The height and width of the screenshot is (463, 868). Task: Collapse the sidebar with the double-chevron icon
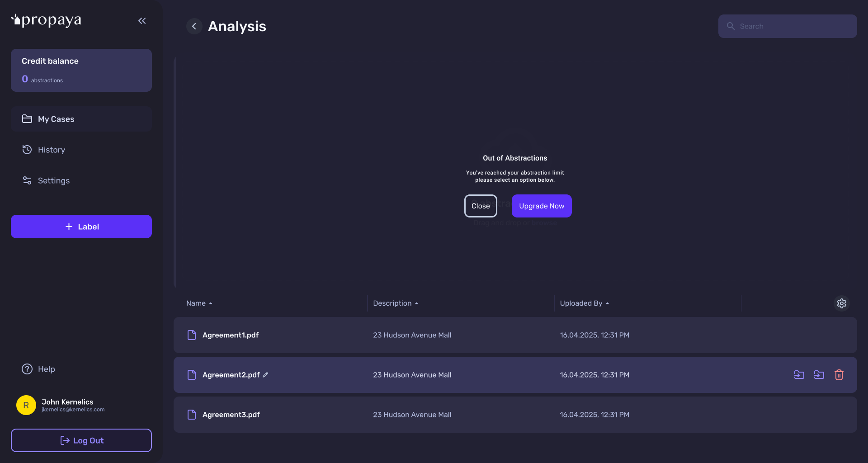click(142, 21)
